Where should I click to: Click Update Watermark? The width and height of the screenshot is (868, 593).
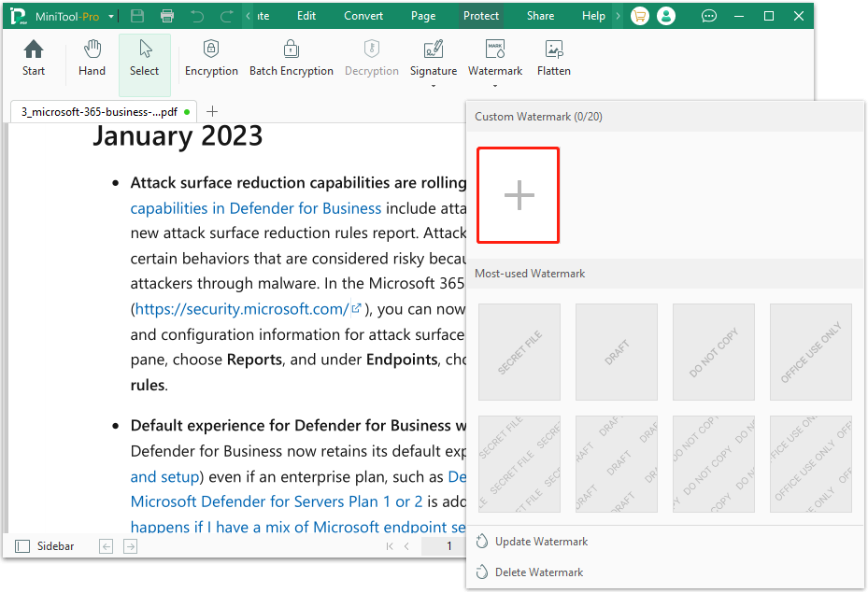click(532, 542)
